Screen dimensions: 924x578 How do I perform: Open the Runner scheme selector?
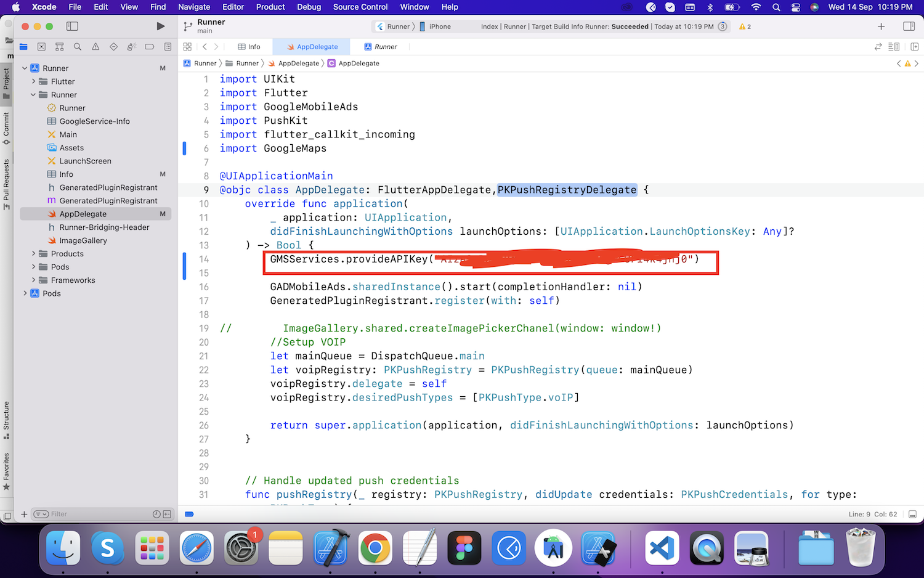tap(393, 26)
